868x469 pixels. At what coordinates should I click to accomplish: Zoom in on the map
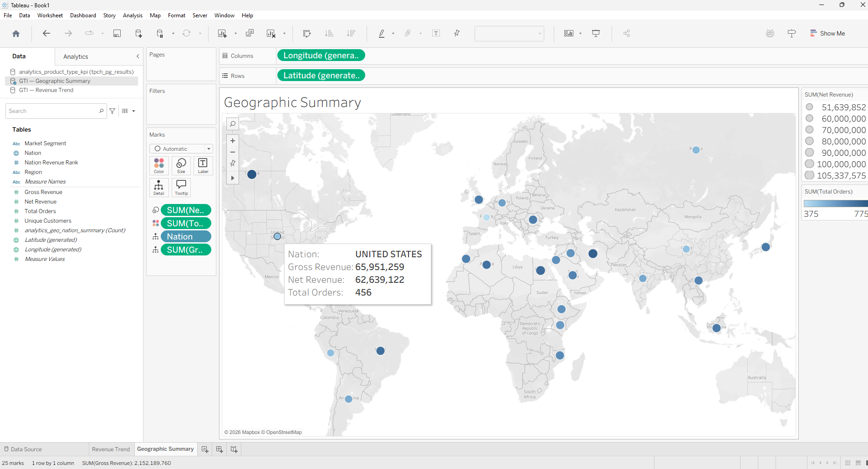[x=233, y=141]
